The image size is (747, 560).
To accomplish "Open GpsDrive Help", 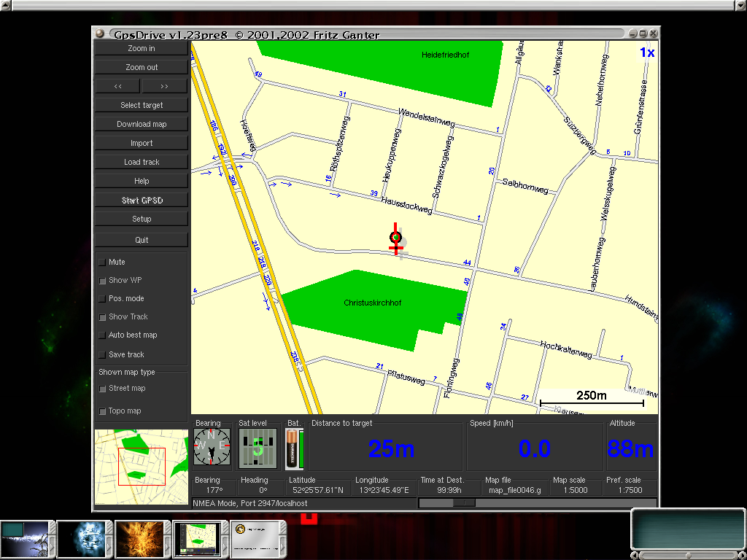I will click(142, 181).
